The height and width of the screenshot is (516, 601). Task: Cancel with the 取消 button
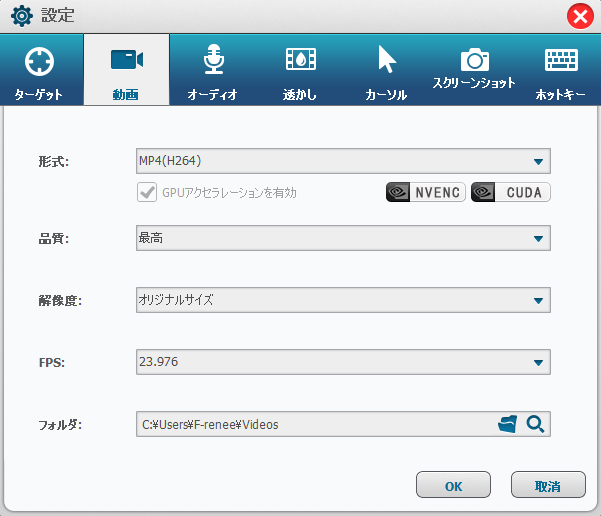click(548, 485)
